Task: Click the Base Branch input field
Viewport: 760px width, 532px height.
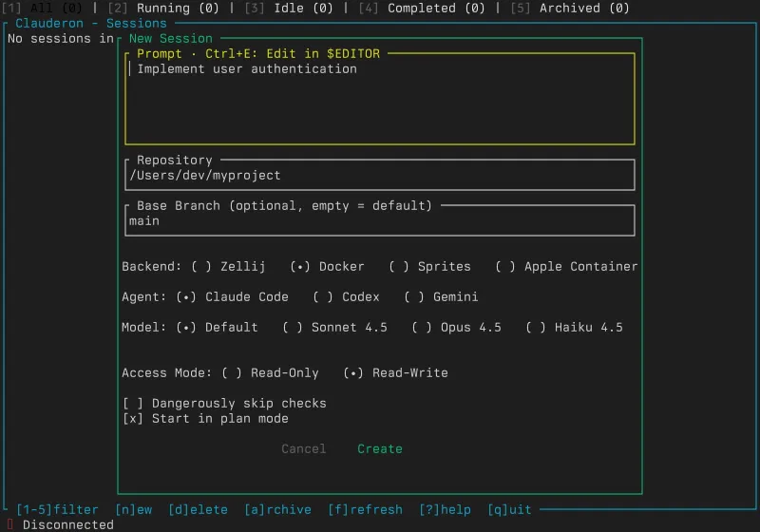Action: pos(380,221)
